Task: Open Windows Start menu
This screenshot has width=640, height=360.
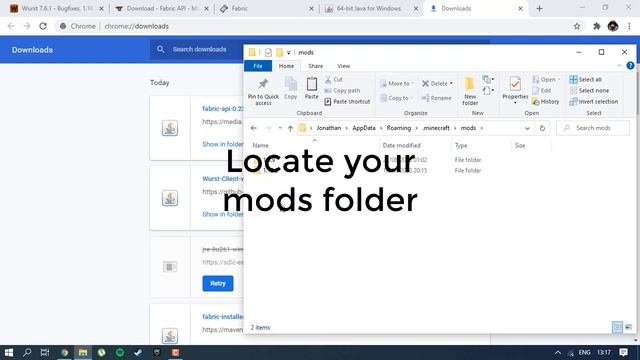Action: point(9,352)
